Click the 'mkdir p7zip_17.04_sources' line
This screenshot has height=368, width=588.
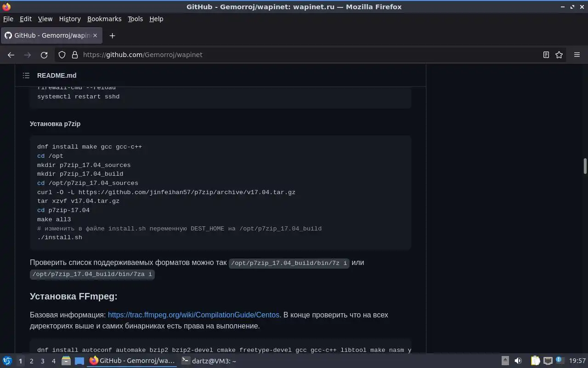[x=84, y=165]
